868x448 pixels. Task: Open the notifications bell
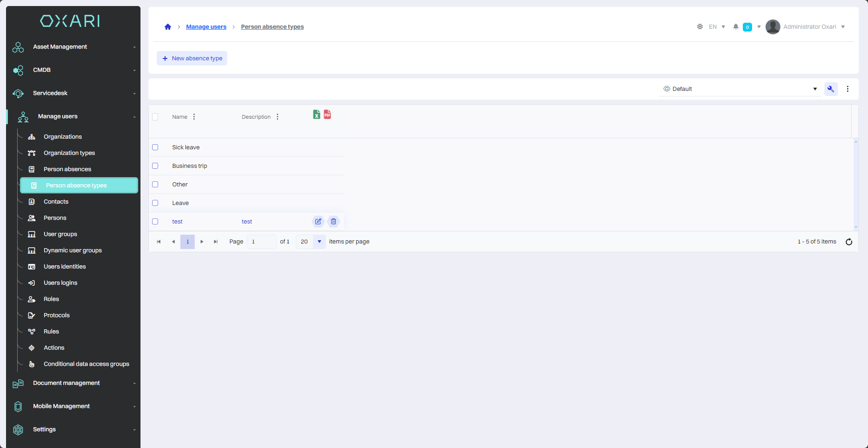click(x=735, y=27)
